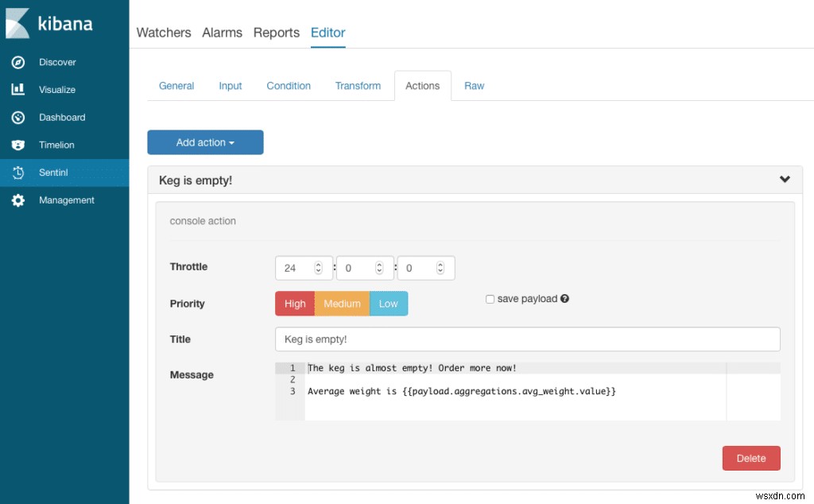Set priority to Low
Viewport: 814px width, 504px height.
coord(389,304)
